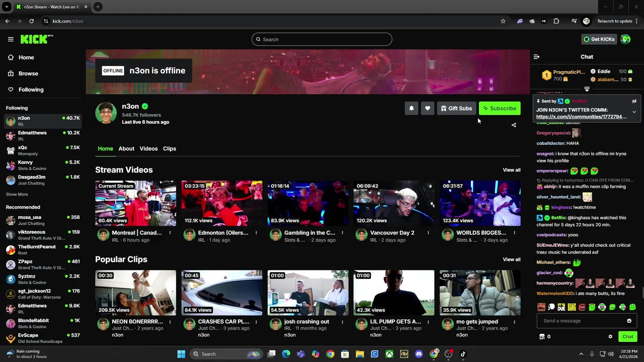Reload the page in Chrome
Viewport: 644px width, 362px height.
coord(31,21)
